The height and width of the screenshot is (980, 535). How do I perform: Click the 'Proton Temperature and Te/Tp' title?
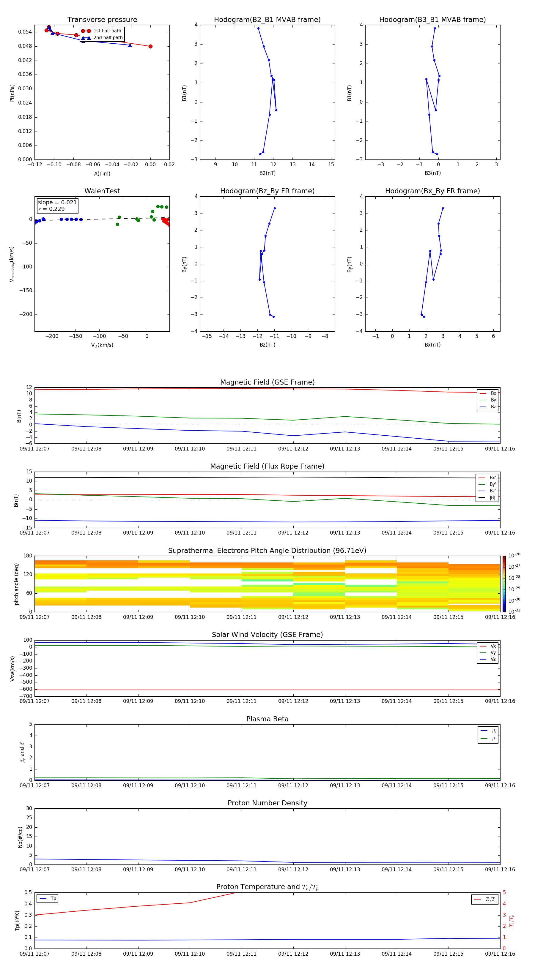267,887
